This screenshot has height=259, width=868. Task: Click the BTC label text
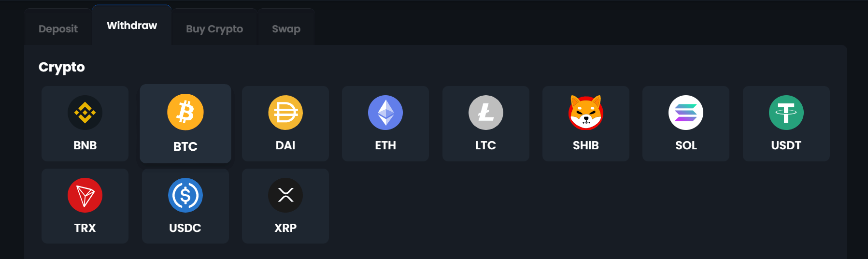[x=185, y=146]
